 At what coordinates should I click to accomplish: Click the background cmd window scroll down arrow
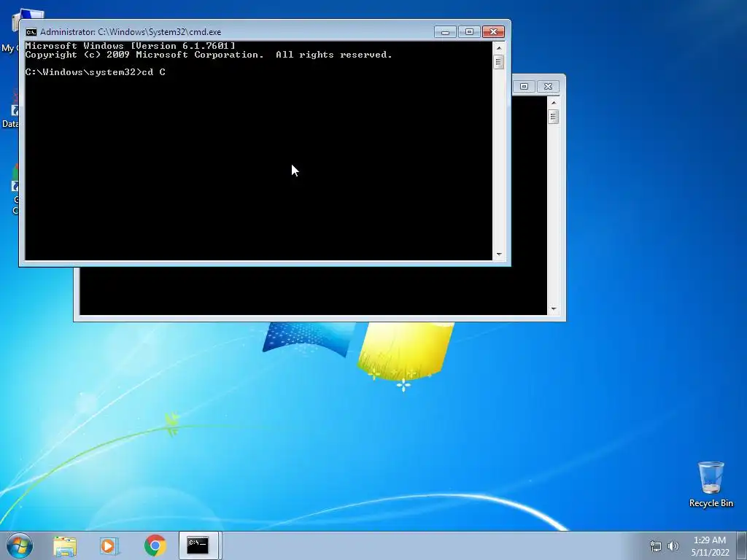coord(553,309)
